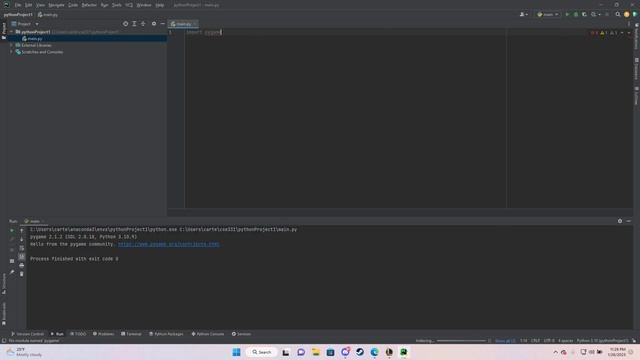Click Expand All in Project panel
640x360 pixels.
134,24
